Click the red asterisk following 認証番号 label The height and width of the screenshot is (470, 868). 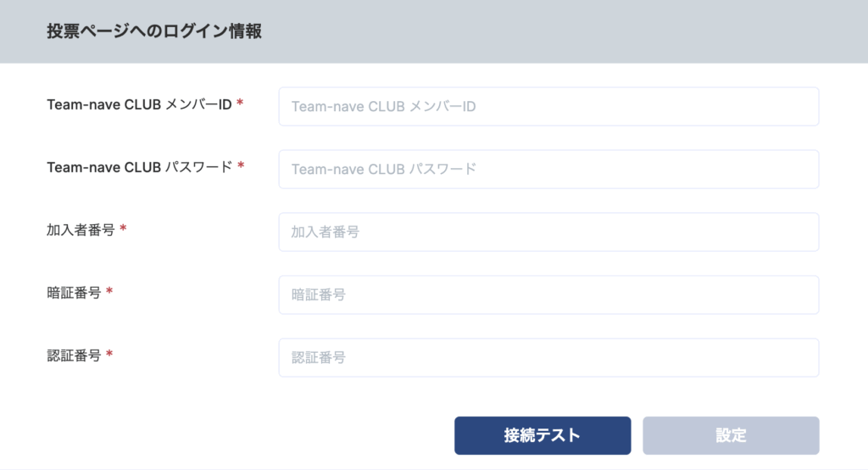[109, 354]
